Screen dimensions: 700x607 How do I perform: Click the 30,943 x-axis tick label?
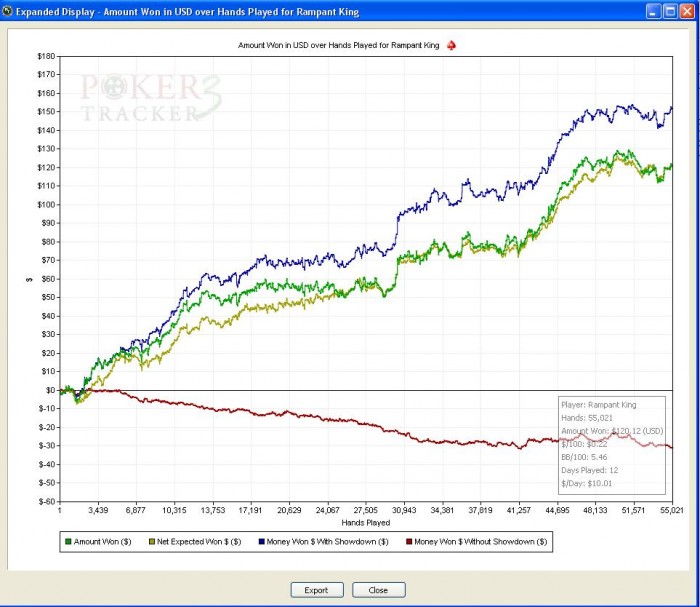pos(404,510)
